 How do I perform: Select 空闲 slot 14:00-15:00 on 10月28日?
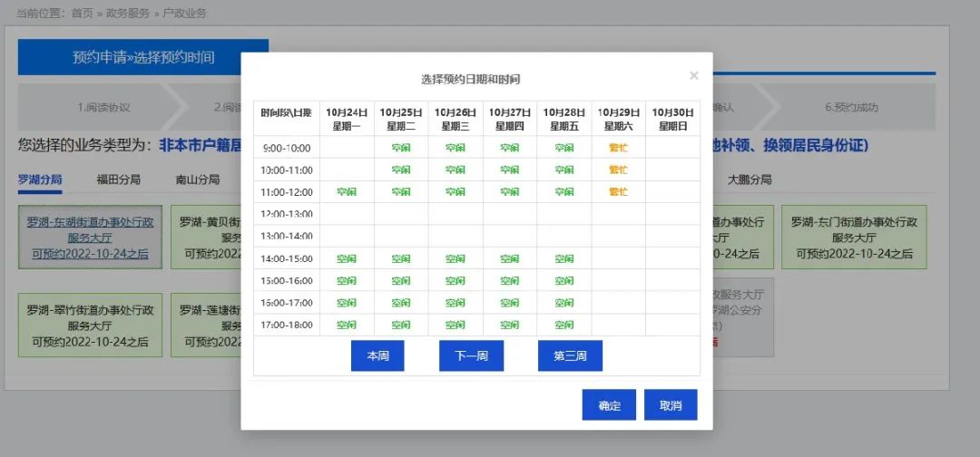[563, 258]
